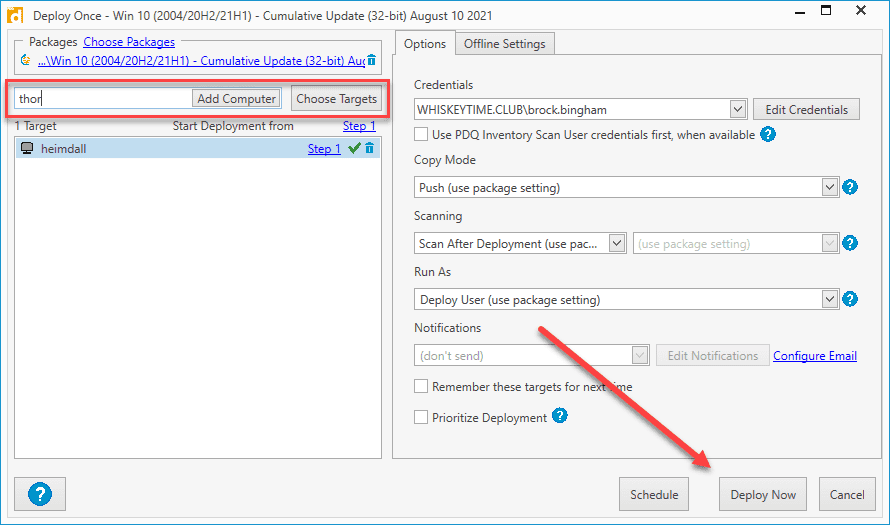The image size is (890, 525).
Task: Click Deploy Now to start deployment
Action: click(763, 494)
